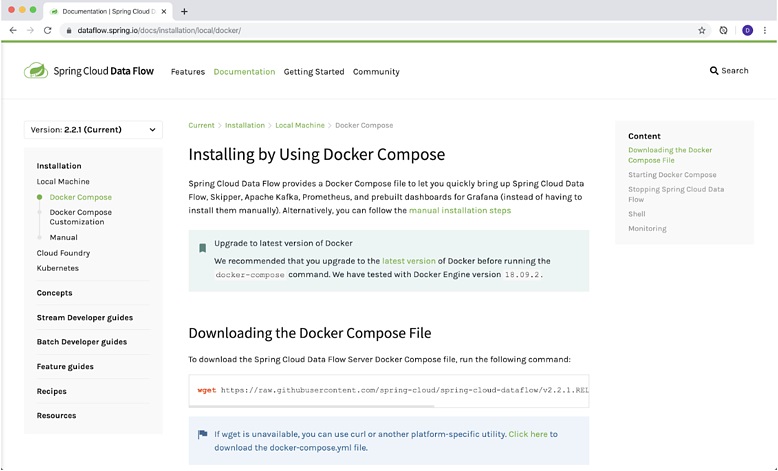Click the browser back arrow
Viewport: 778px width, 471px height.
[x=13, y=30]
